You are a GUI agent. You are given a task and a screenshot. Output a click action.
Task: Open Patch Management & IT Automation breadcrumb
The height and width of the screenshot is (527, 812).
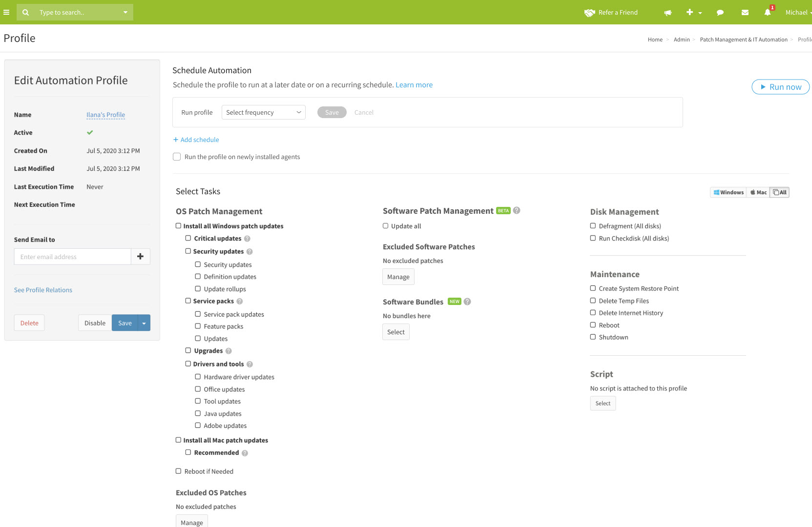tap(743, 40)
